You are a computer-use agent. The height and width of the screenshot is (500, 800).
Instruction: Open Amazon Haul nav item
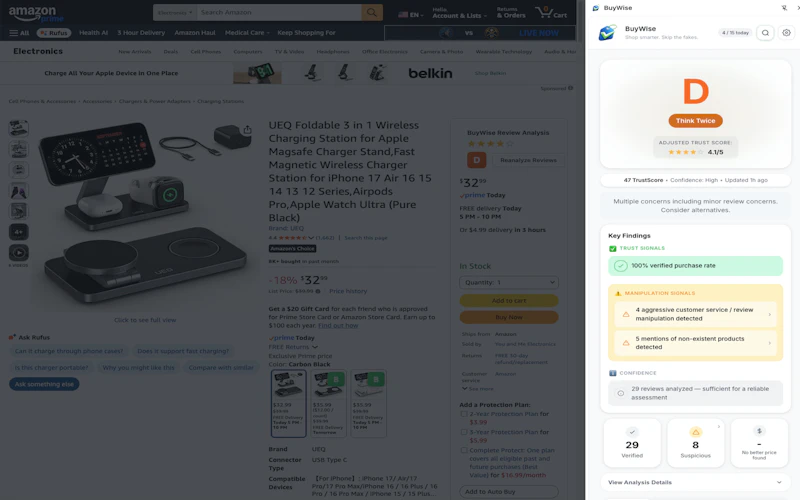195,33
